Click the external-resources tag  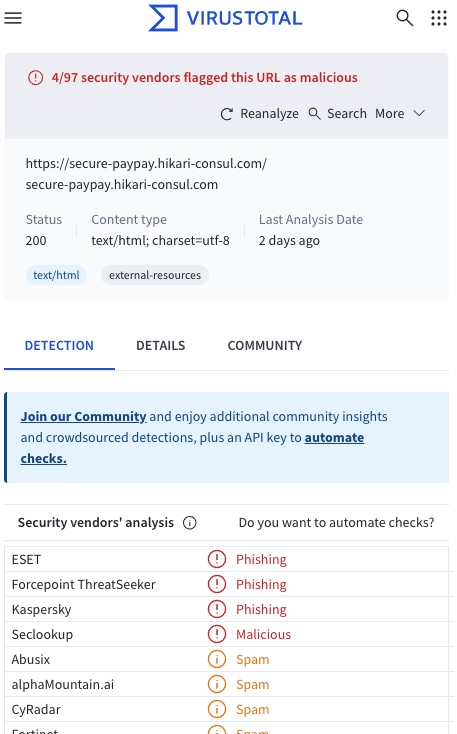[155, 275]
